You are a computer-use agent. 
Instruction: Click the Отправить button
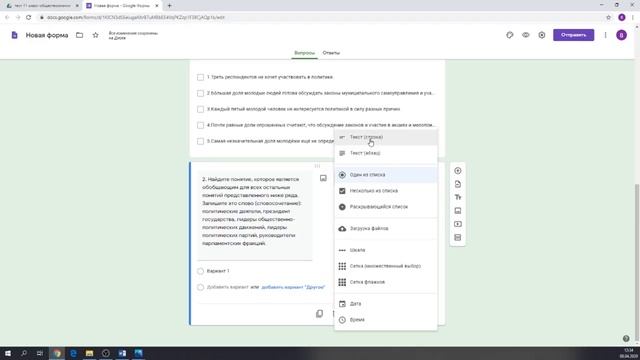pyautogui.click(x=573, y=35)
